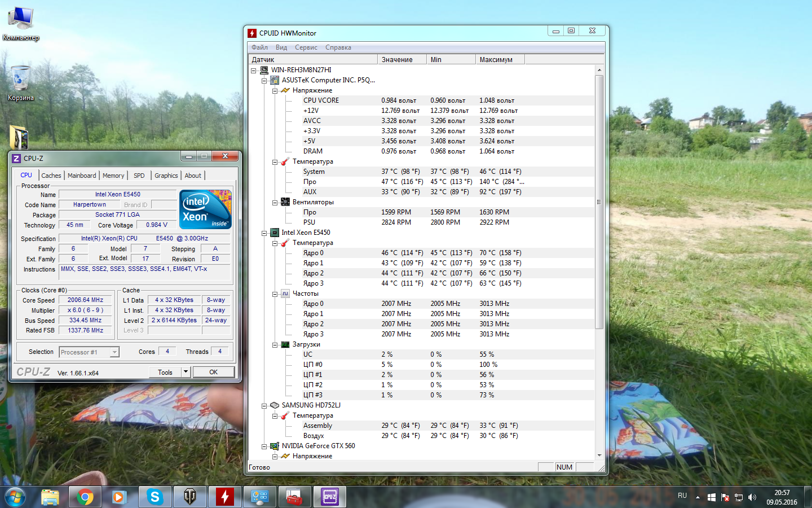This screenshot has height=508, width=812.
Task: Open the Вид menu
Action: [x=281, y=47]
